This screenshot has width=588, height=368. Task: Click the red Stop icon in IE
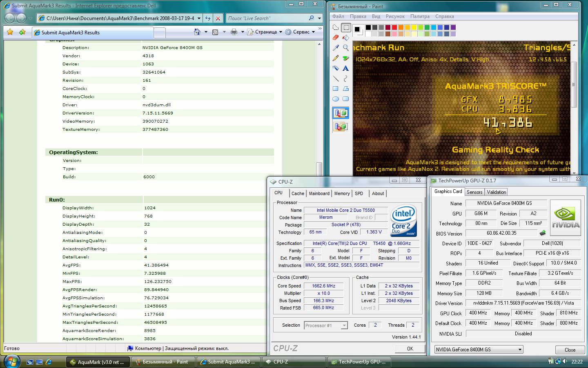coord(218,18)
